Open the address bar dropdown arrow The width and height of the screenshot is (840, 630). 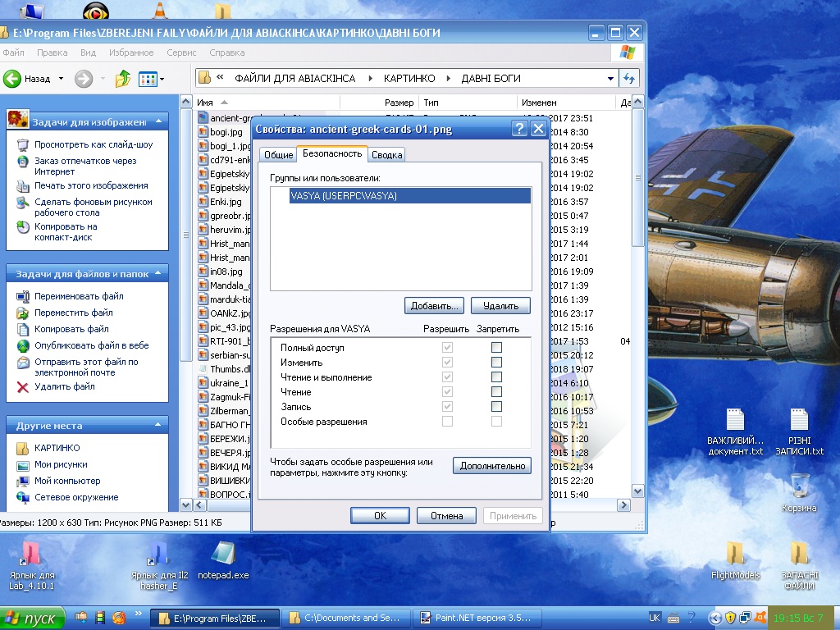610,79
